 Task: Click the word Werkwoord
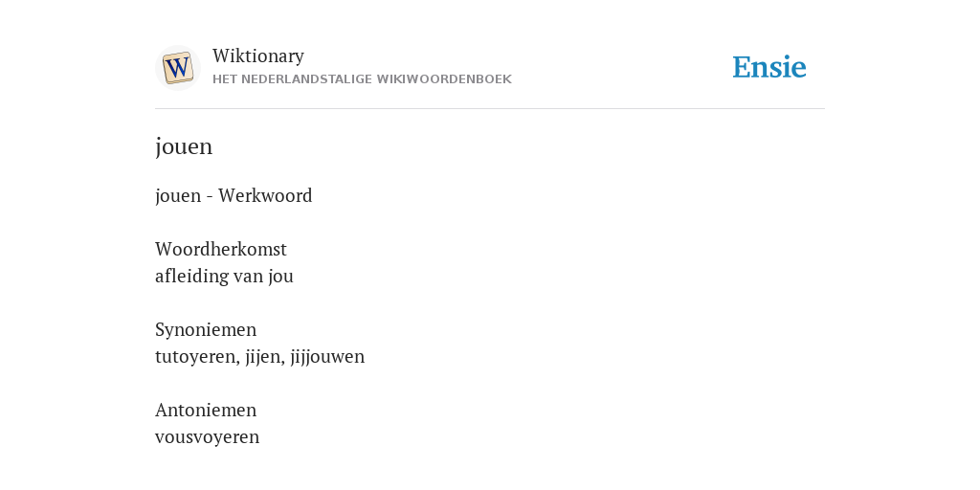[265, 195]
